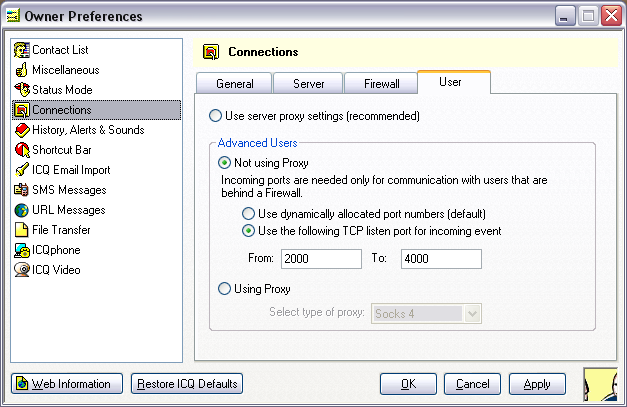This screenshot has width=627, height=407.
Task: Click the Contact List icon in sidebar
Action: tap(22, 50)
